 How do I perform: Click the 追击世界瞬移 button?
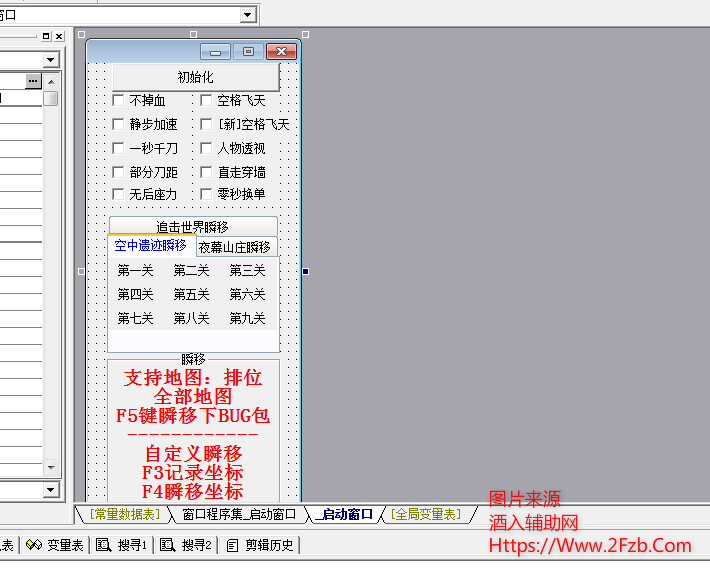tap(192, 226)
